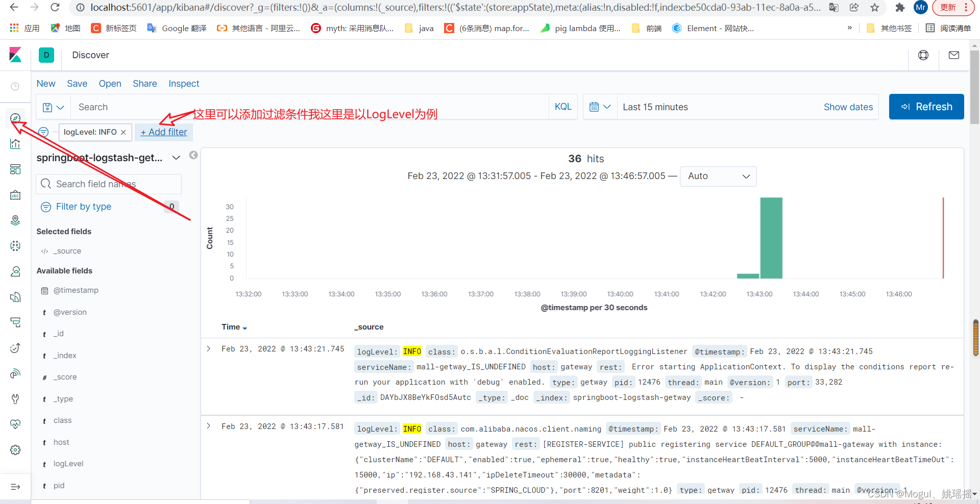Open Recently viewed clock icon in sidebar
Image resolution: width=980 pixels, height=504 pixels.
(15, 86)
